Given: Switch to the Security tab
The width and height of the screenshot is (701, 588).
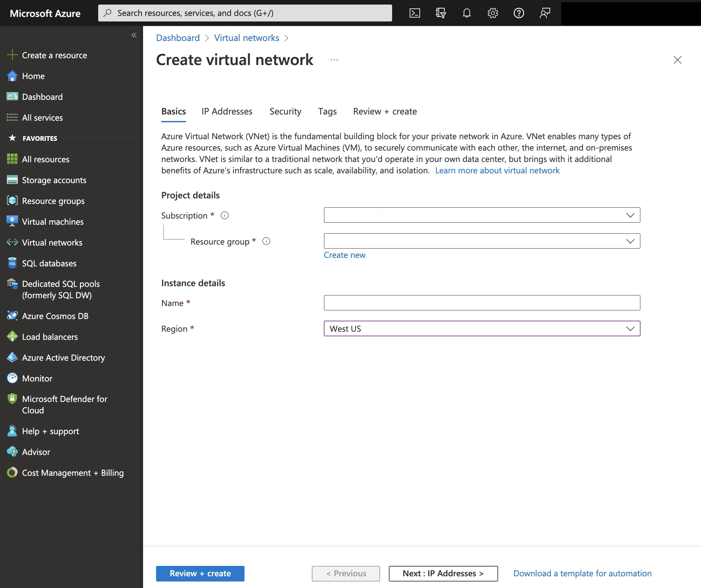Looking at the screenshot, I should coord(285,111).
